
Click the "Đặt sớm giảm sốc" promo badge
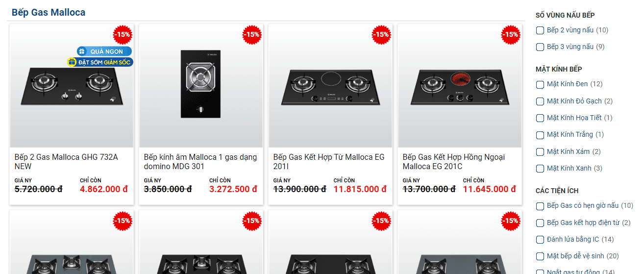[100, 62]
